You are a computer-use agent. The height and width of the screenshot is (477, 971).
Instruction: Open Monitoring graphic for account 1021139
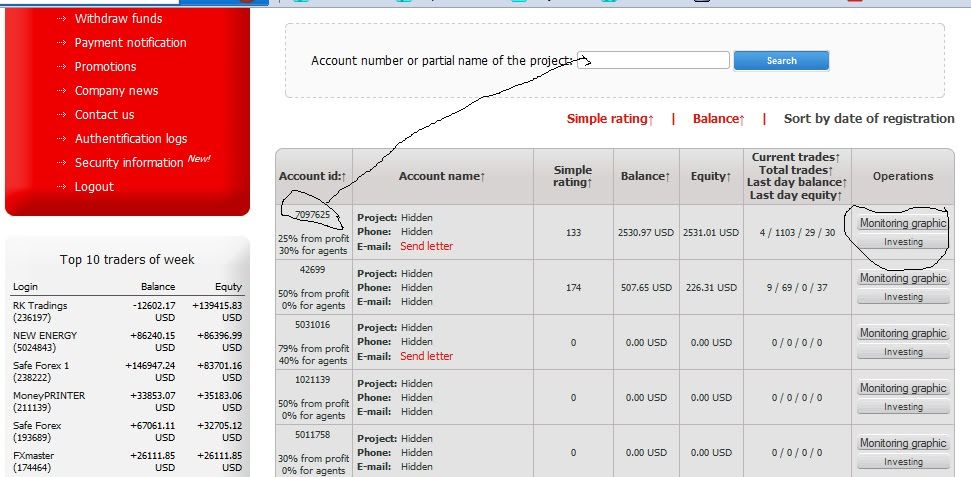pyautogui.click(x=903, y=388)
